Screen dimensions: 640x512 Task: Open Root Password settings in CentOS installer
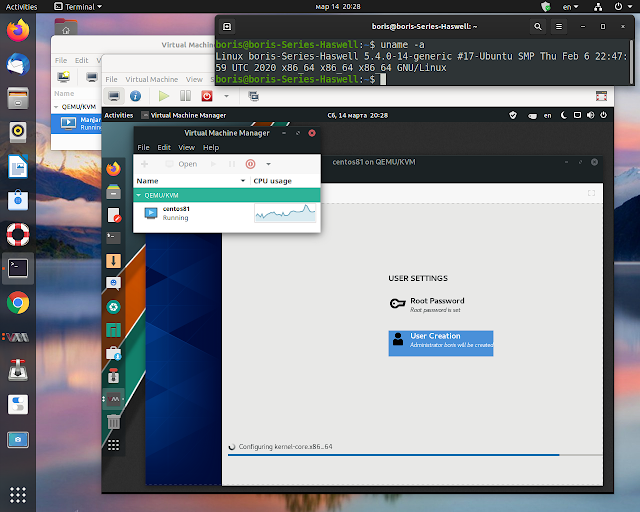point(427,305)
